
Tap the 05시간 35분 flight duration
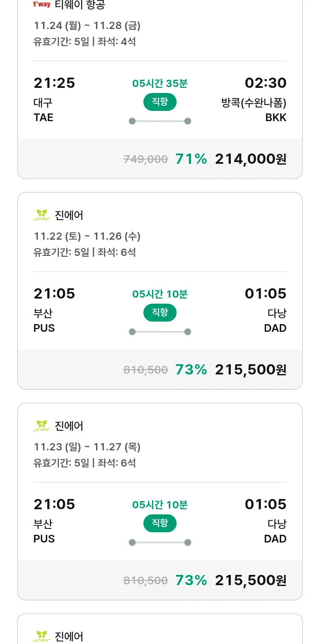point(160,84)
